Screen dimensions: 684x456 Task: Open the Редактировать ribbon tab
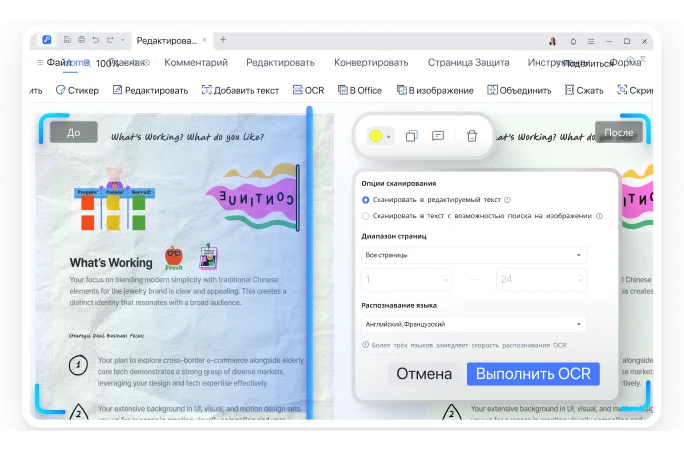tap(280, 62)
